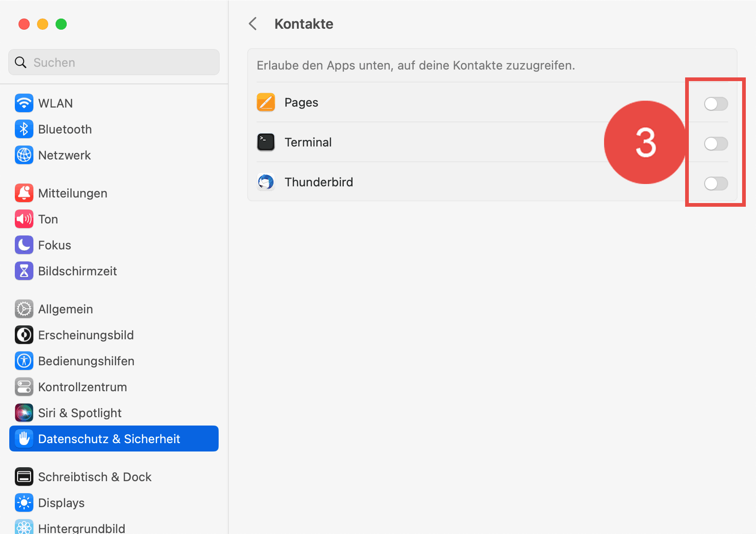The image size is (756, 534).
Task: Select Allgemein in the sidebar
Action: [65, 309]
